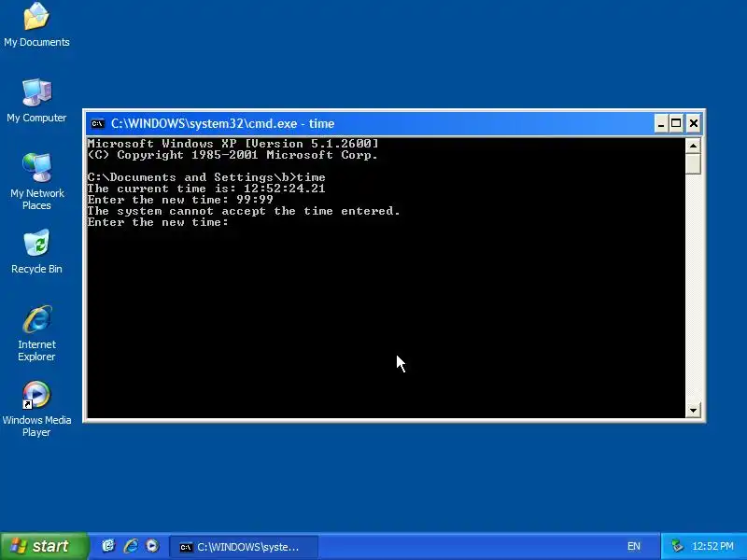This screenshot has width=747, height=560.
Task: Click the 'Microsoft Windows XP [Version 5.1.2600]' line
Action: pos(233,144)
